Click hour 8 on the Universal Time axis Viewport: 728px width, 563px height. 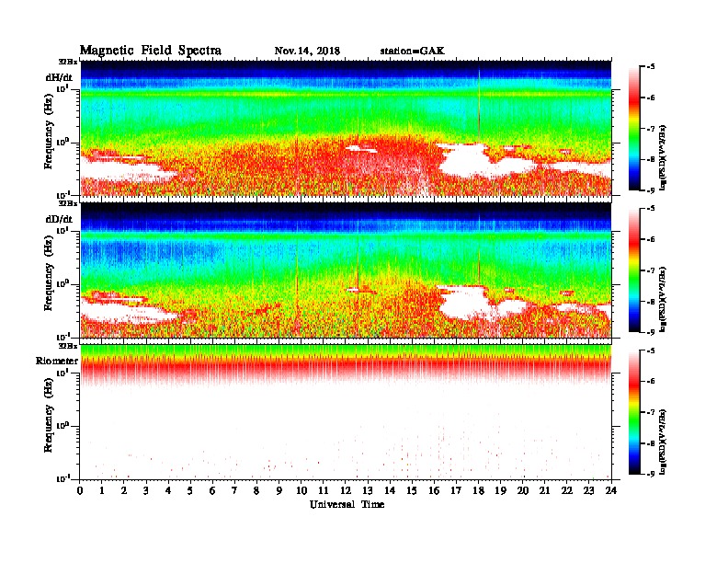(x=256, y=491)
